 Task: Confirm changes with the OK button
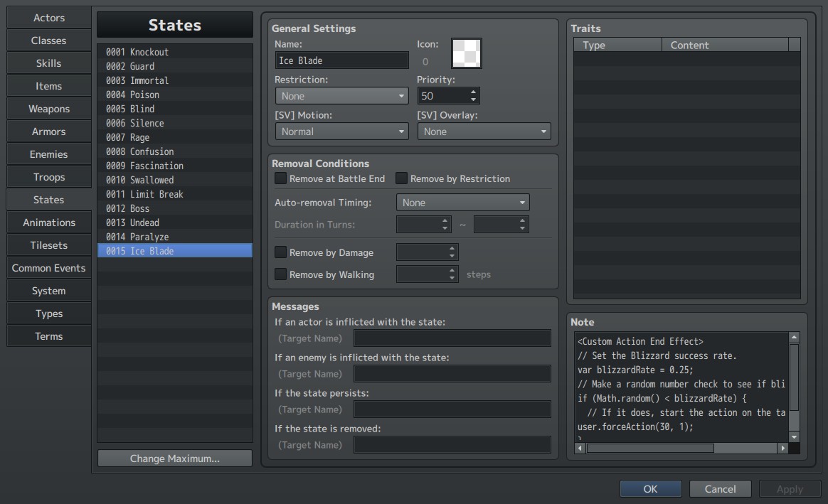651,488
